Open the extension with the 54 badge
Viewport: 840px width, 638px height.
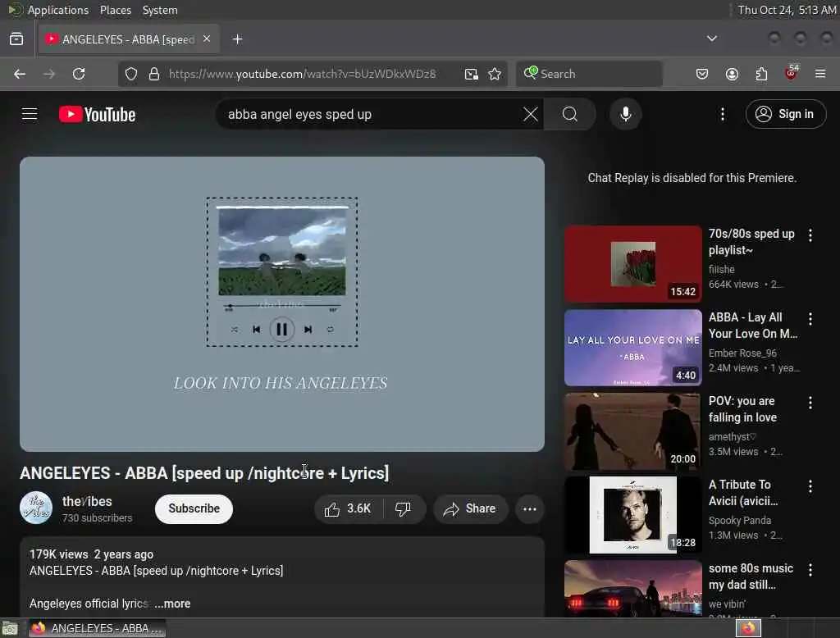792,73
